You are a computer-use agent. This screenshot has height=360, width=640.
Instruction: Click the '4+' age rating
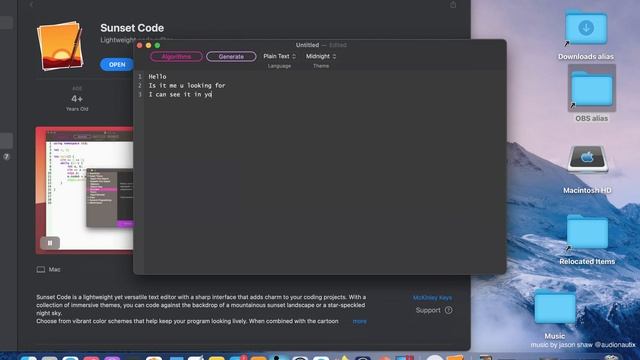click(x=77, y=99)
